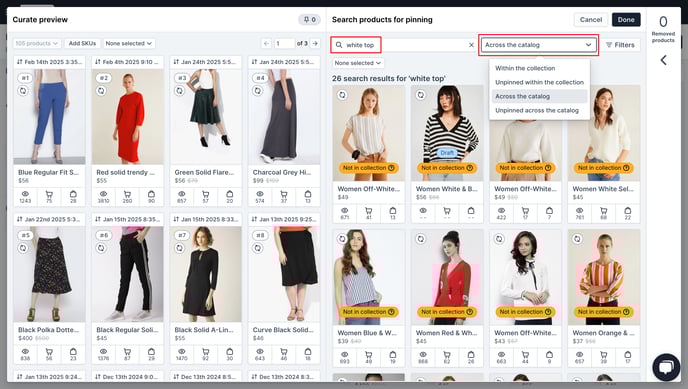Image resolution: width=688 pixels, height=389 pixels.
Task: Click the replace icon on Curve Black Solid card
Action: point(258,248)
